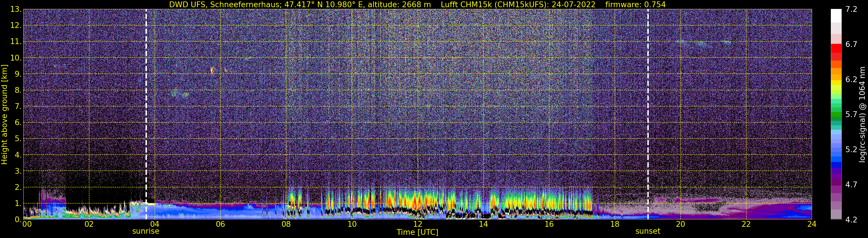This screenshot has height=238, width=868.
Task: Click the height axis tick '4.'
Action: pyautogui.click(x=18, y=155)
